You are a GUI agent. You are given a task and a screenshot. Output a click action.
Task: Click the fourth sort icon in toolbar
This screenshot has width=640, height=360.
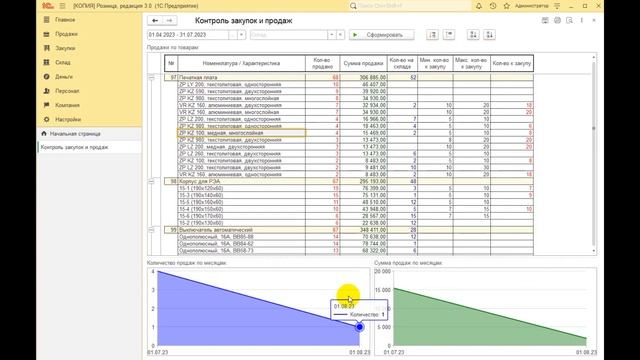(x=489, y=35)
